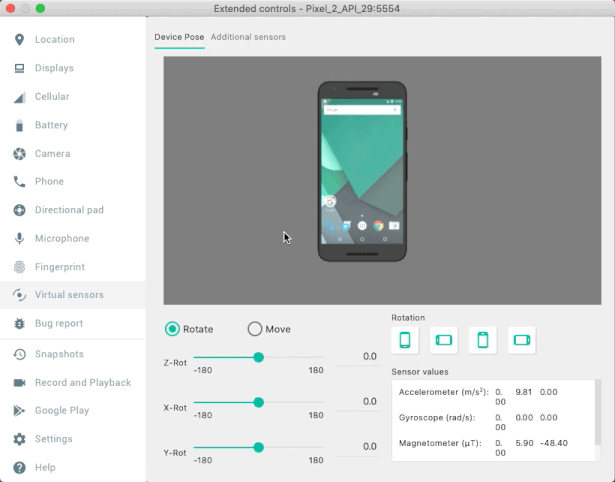Click the green zoom window button
The width and height of the screenshot is (615, 482).
pos(40,8)
